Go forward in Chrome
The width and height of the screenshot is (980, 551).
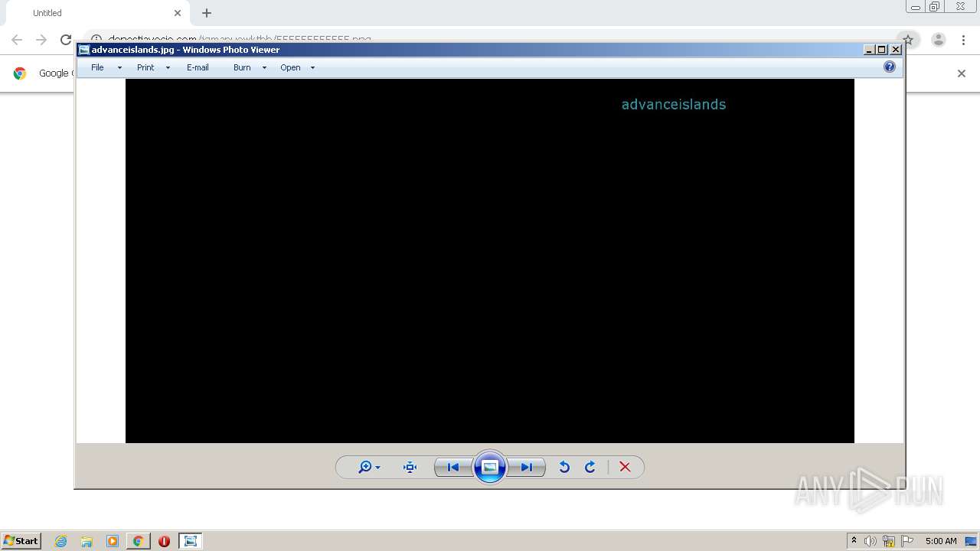pyautogui.click(x=41, y=40)
